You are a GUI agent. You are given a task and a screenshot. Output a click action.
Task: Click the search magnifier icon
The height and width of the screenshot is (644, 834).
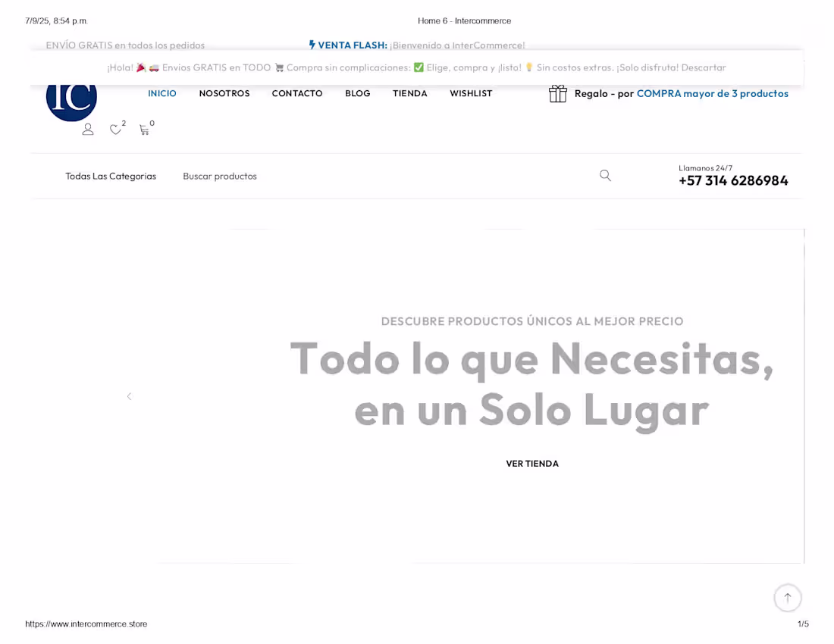pyautogui.click(x=605, y=175)
